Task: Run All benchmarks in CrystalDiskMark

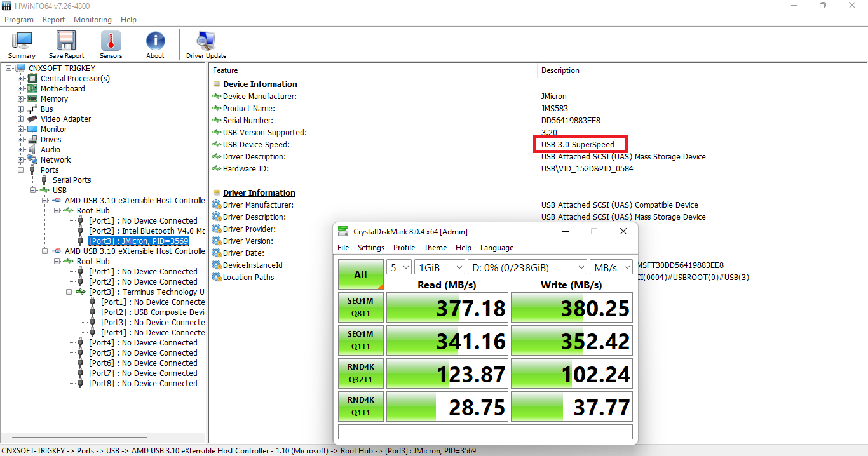Action: pyautogui.click(x=361, y=274)
